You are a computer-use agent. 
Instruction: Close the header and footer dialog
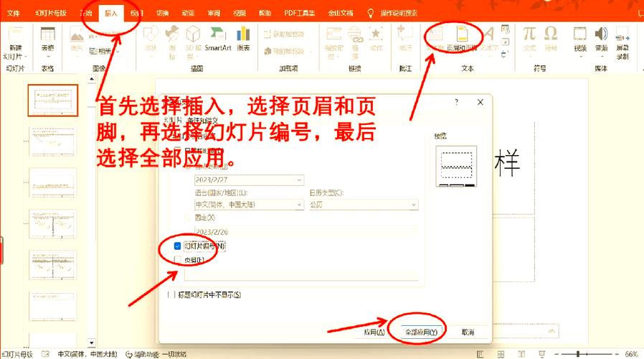(x=480, y=102)
